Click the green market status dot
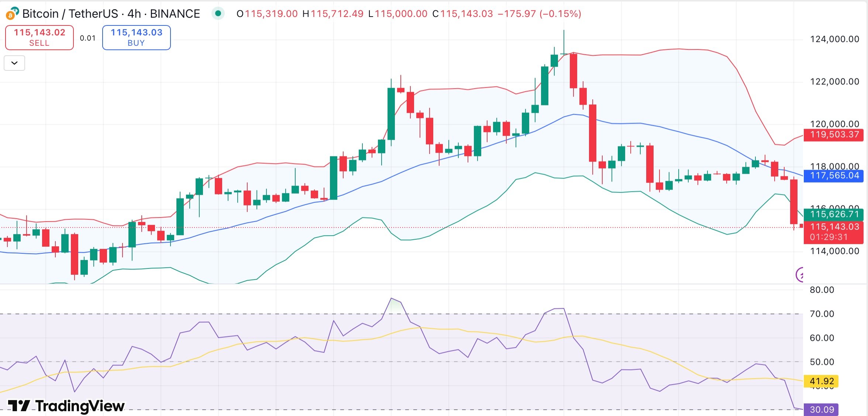 tap(218, 14)
